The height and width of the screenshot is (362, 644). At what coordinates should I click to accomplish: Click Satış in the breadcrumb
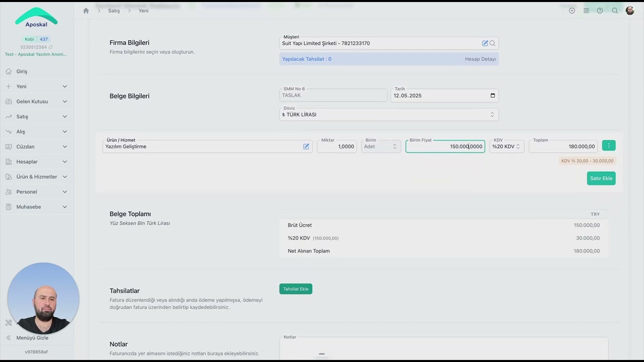coord(114,11)
